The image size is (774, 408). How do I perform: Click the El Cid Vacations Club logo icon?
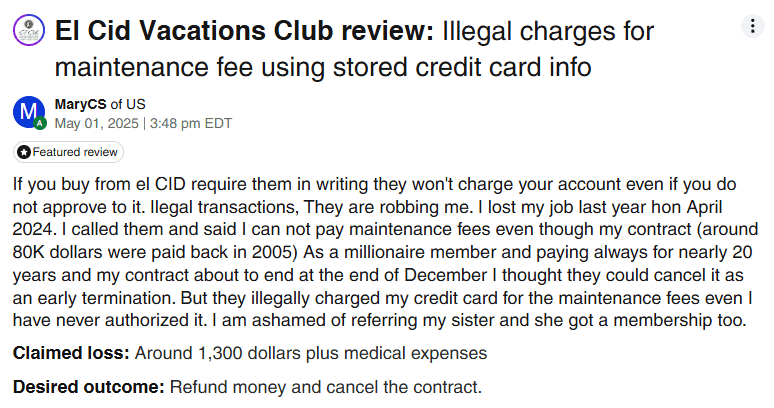pos(29,31)
